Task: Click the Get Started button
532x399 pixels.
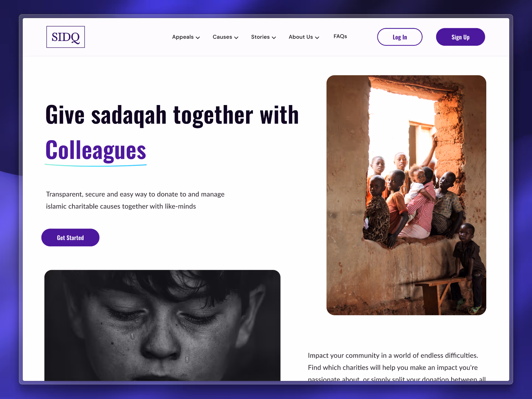Action: click(x=70, y=237)
